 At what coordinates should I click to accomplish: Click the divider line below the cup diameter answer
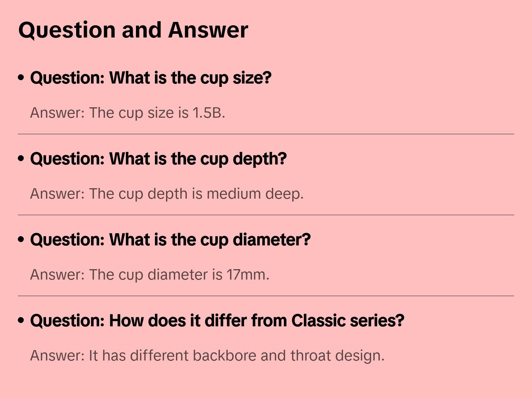coord(266,296)
